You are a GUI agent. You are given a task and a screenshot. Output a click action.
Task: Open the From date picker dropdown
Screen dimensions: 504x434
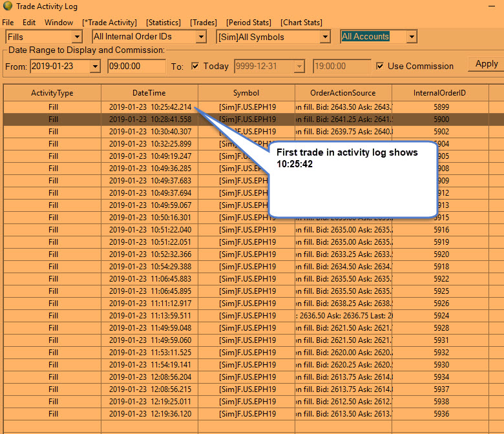point(96,66)
